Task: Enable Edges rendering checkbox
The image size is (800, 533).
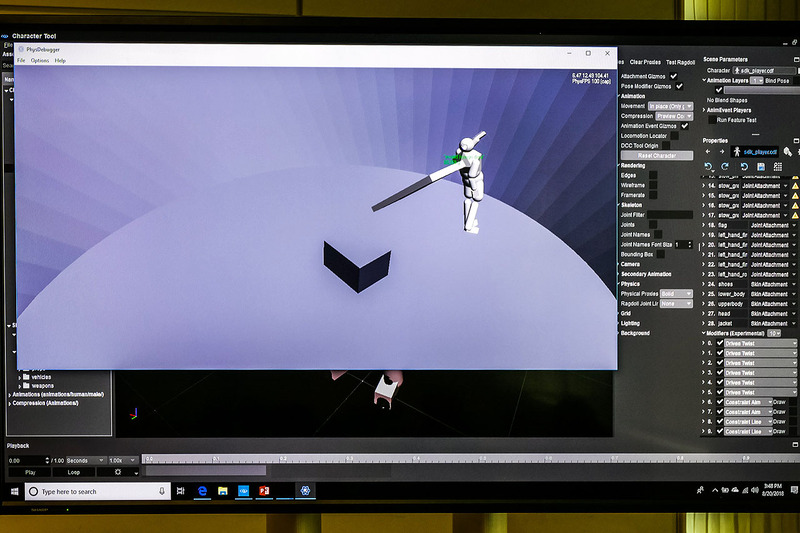Action: point(653,175)
